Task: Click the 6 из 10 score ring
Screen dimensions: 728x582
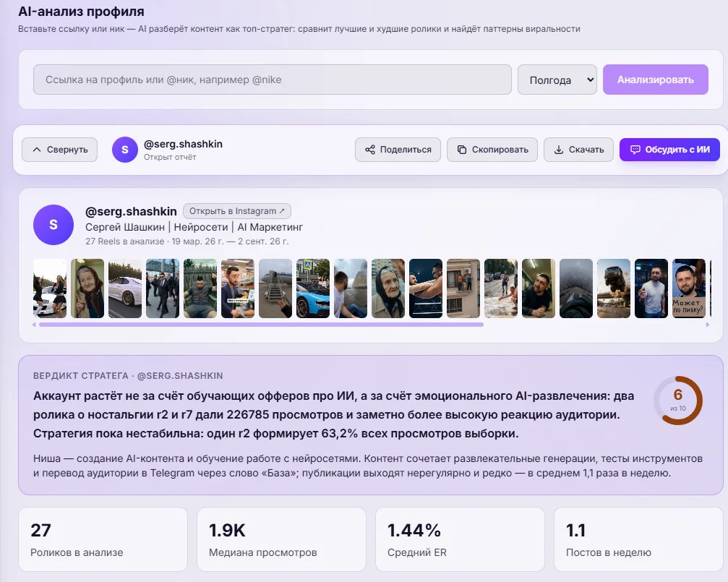Action: [678, 401]
